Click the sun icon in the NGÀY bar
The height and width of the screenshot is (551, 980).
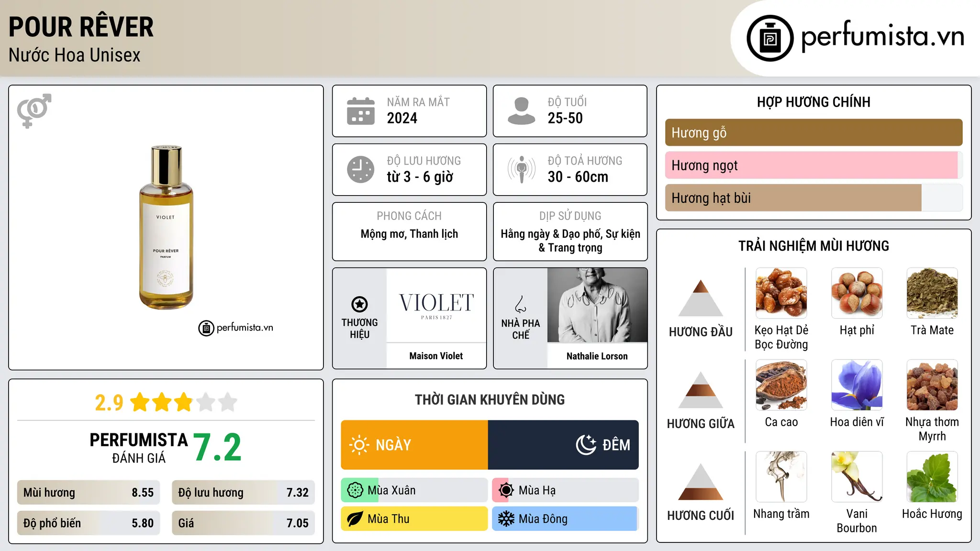tap(359, 445)
